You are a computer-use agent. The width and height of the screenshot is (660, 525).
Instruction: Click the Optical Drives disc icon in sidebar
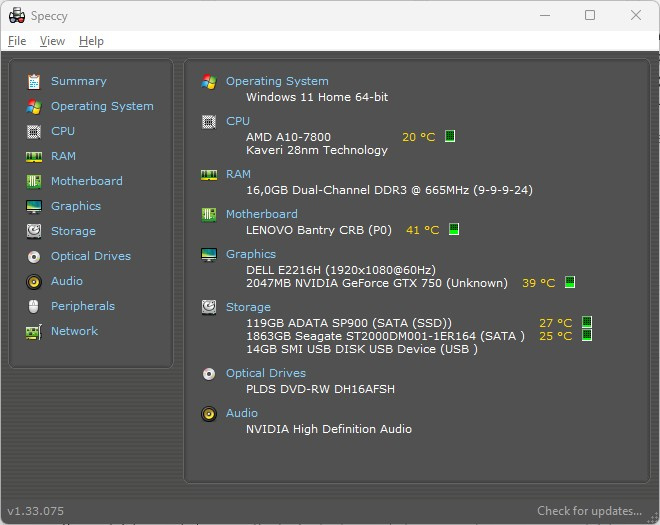34,256
